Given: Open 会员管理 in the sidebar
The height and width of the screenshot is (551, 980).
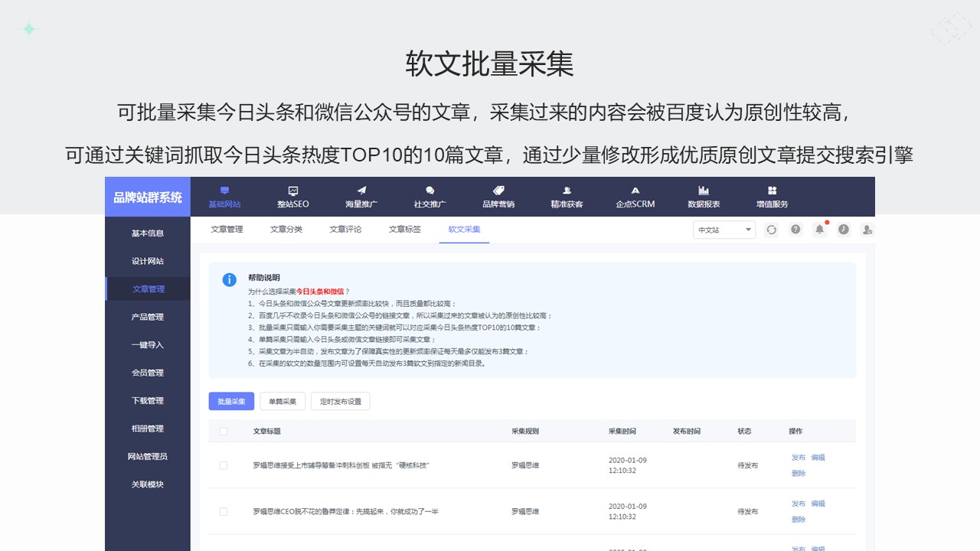Looking at the screenshot, I should pyautogui.click(x=148, y=373).
